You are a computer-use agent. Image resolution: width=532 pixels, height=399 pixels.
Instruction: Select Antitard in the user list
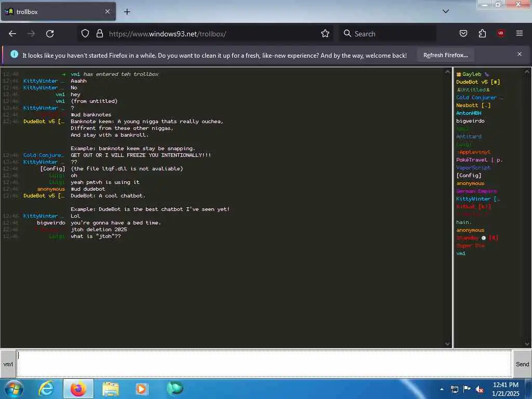(469, 137)
